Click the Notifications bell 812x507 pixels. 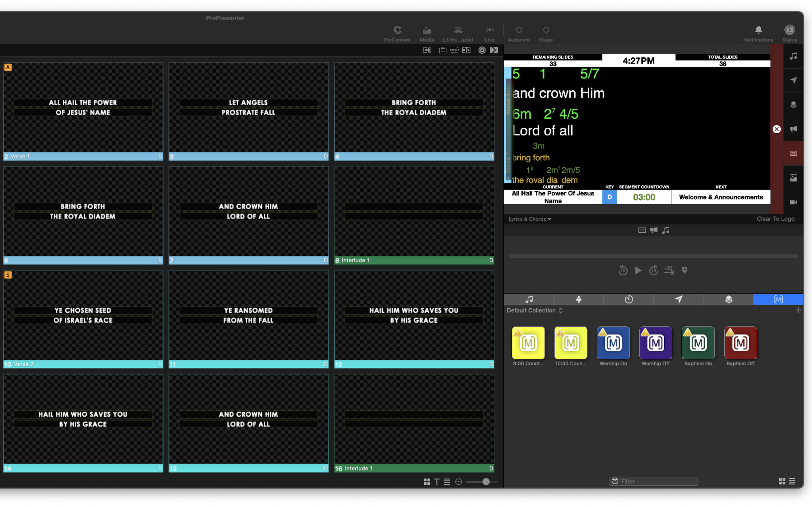point(758,30)
